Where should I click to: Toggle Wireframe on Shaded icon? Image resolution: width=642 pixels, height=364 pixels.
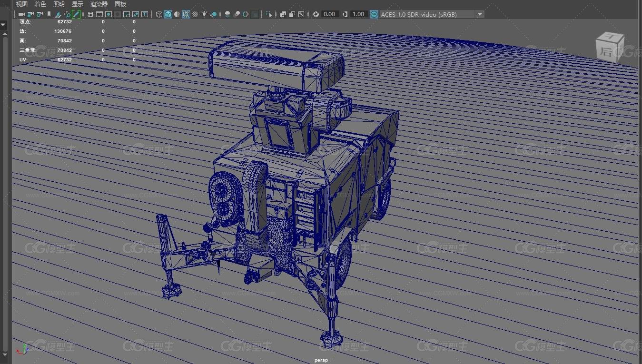tap(186, 14)
